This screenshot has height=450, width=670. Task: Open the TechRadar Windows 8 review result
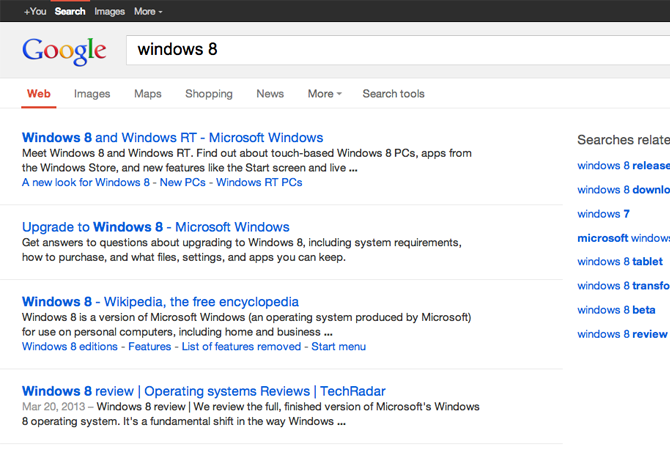[x=204, y=391]
